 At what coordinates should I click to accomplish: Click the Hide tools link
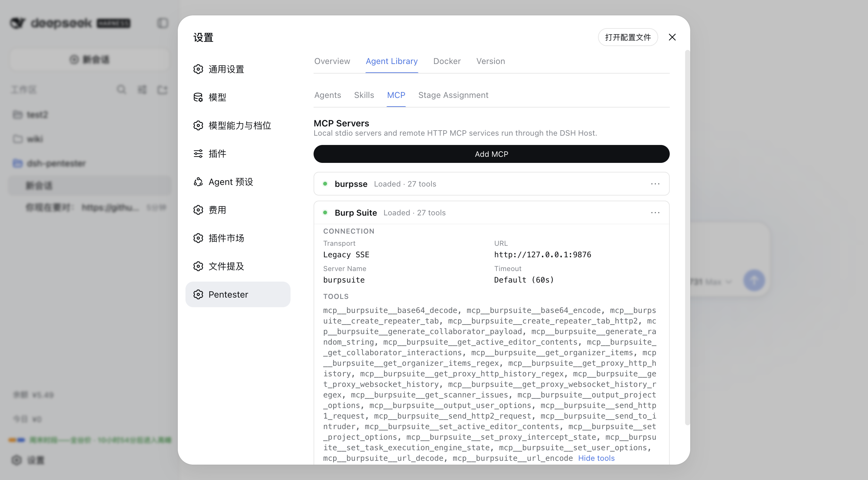(x=596, y=458)
